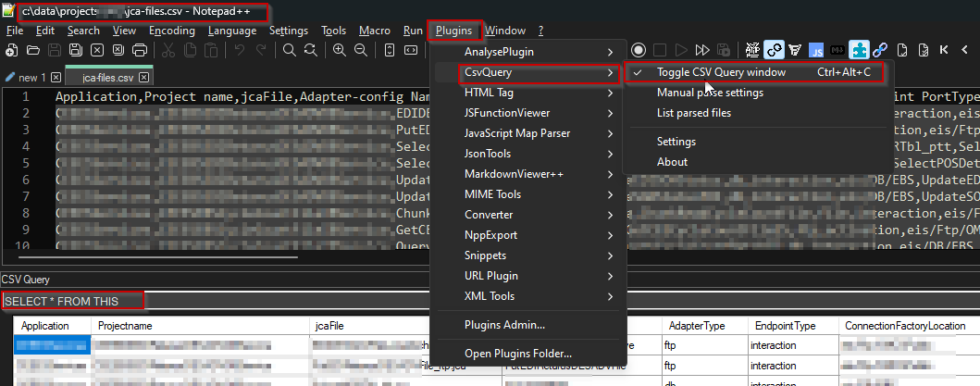
Task: Click the Markdown viewer toolbar icon
Action: (x=837, y=50)
